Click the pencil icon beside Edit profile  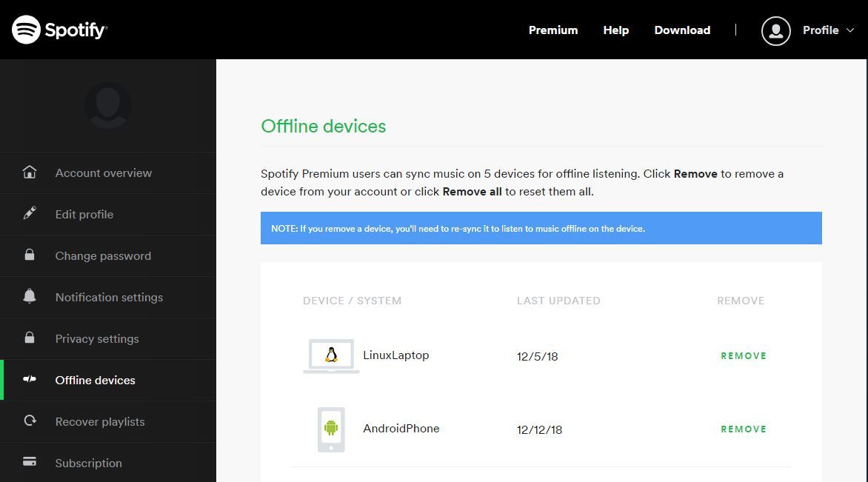[30, 213]
